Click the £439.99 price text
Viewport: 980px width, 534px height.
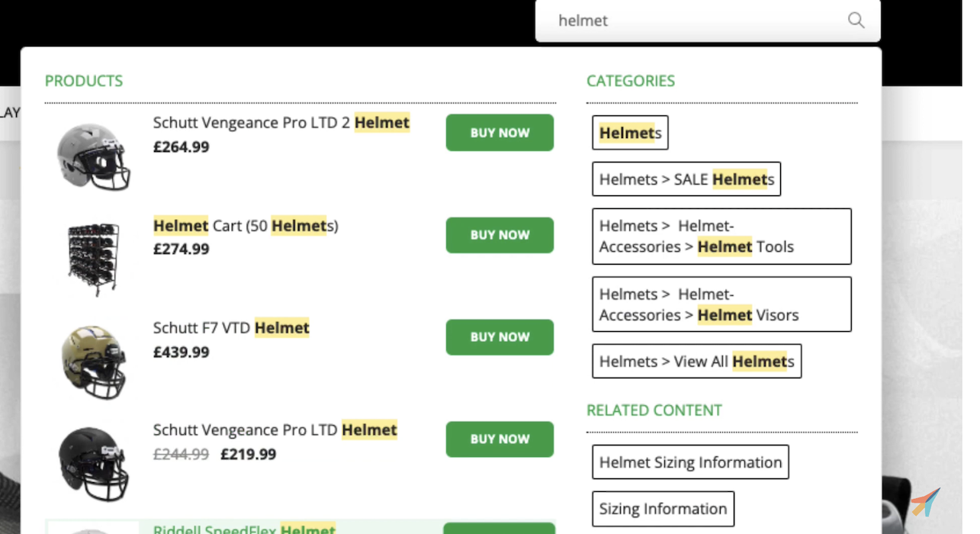[x=182, y=352]
